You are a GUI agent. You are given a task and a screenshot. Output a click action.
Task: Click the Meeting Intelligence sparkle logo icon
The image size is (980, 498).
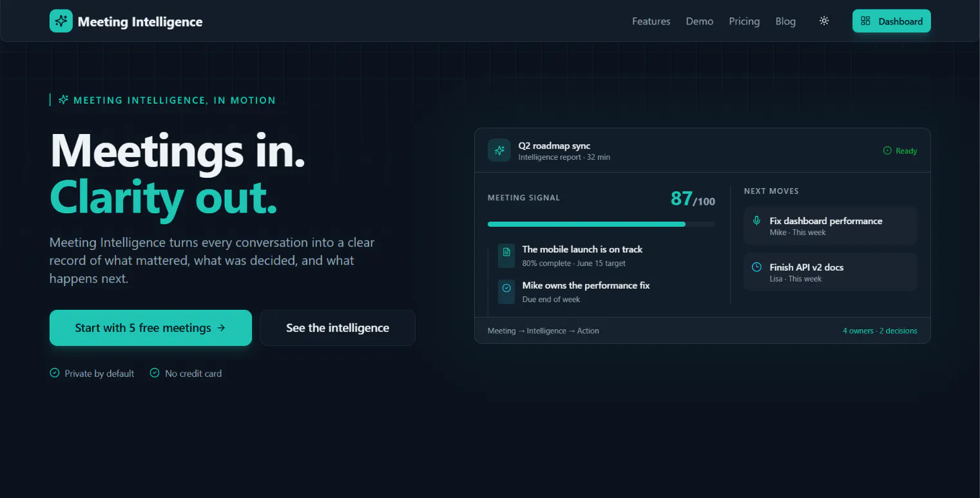(61, 21)
